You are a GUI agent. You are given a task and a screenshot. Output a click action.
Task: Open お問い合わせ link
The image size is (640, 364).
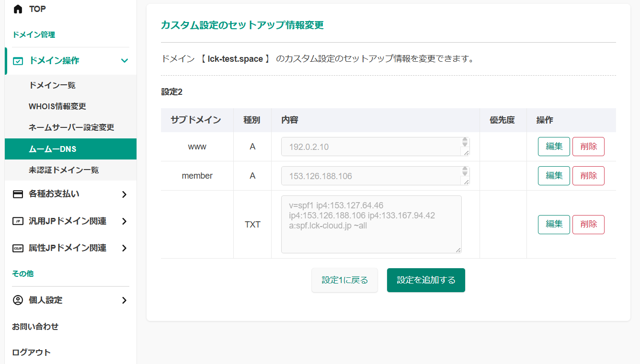pos(35,326)
